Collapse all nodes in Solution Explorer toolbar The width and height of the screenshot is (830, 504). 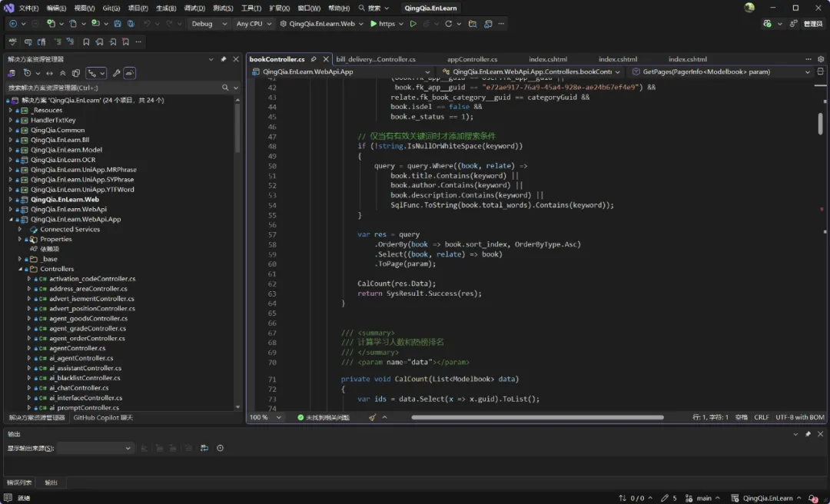click(x=62, y=73)
